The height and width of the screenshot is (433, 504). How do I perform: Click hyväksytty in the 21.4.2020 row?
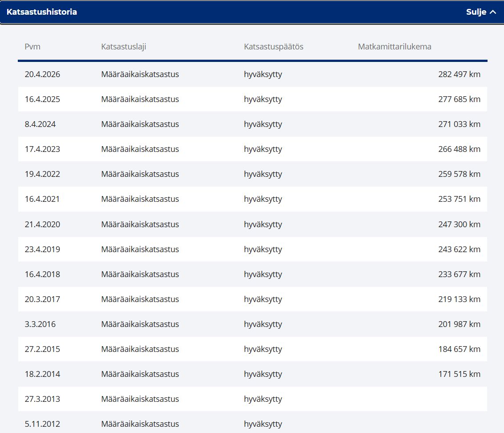point(263,225)
